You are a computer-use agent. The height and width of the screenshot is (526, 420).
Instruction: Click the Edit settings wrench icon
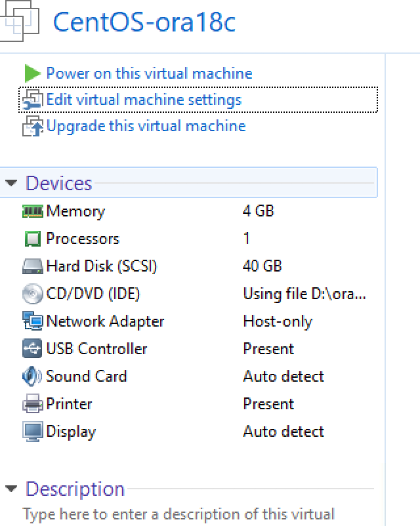point(32,100)
